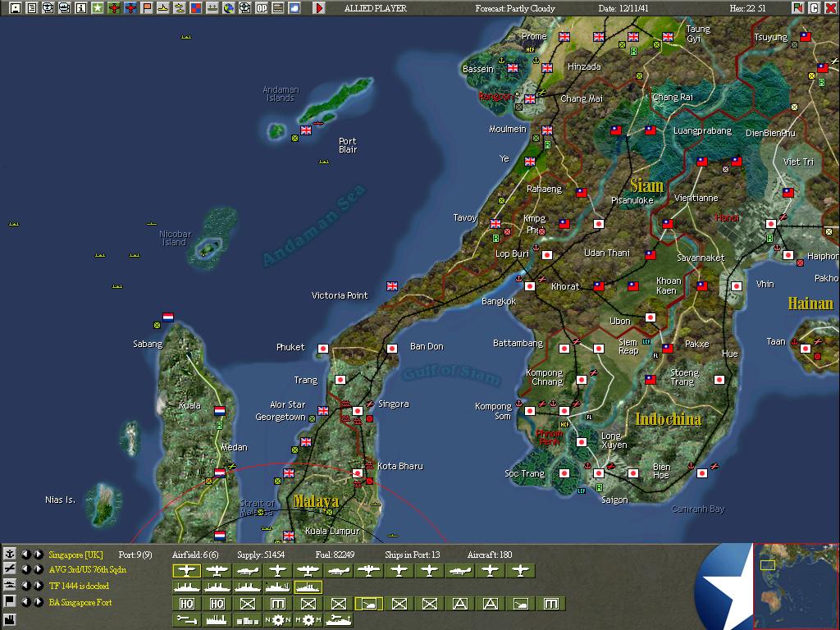
Task: Select the yellow-highlighted artillery unit icon
Action: [x=368, y=604]
